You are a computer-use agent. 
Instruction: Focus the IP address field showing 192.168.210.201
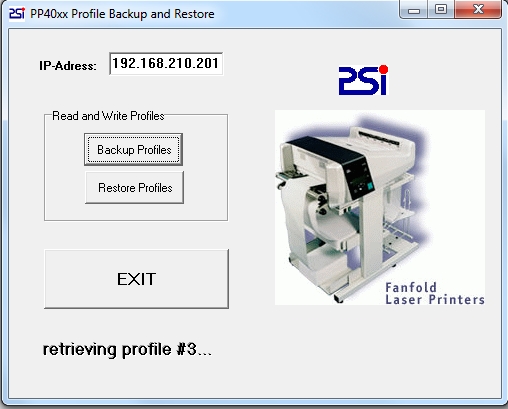pos(166,63)
